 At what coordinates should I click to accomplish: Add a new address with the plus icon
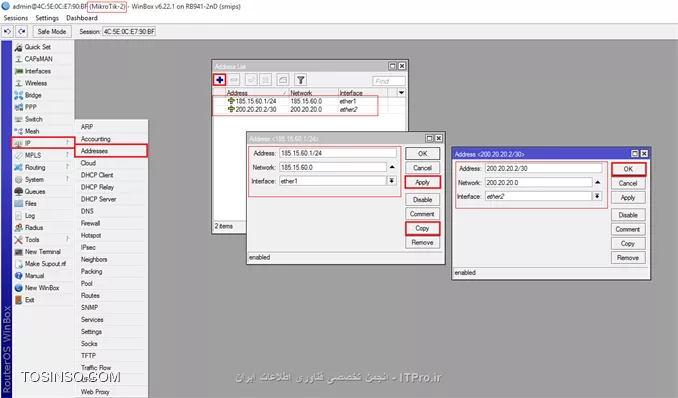click(x=220, y=80)
